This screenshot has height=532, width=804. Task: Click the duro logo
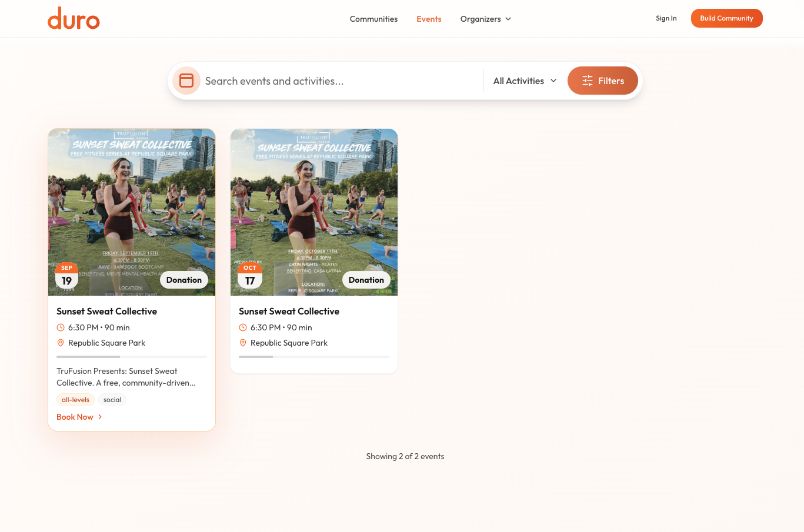click(x=74, y=19)
